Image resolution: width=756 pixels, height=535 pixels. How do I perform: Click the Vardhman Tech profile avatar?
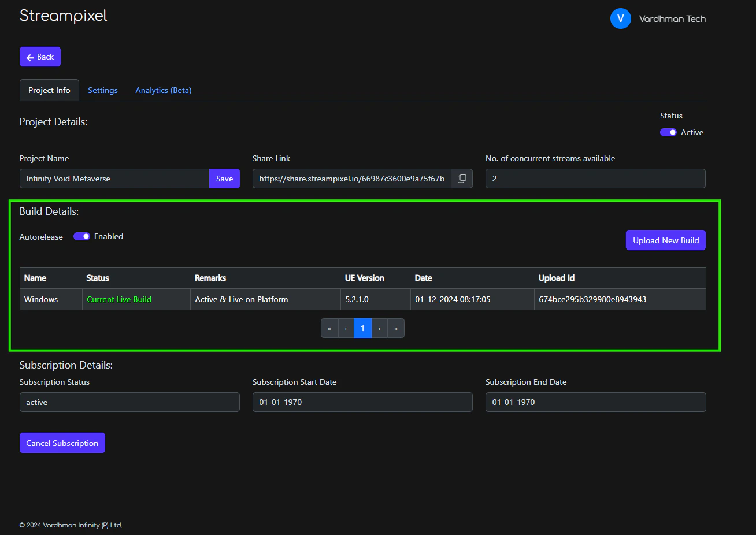pyautogui.click(x=620, y=18)
